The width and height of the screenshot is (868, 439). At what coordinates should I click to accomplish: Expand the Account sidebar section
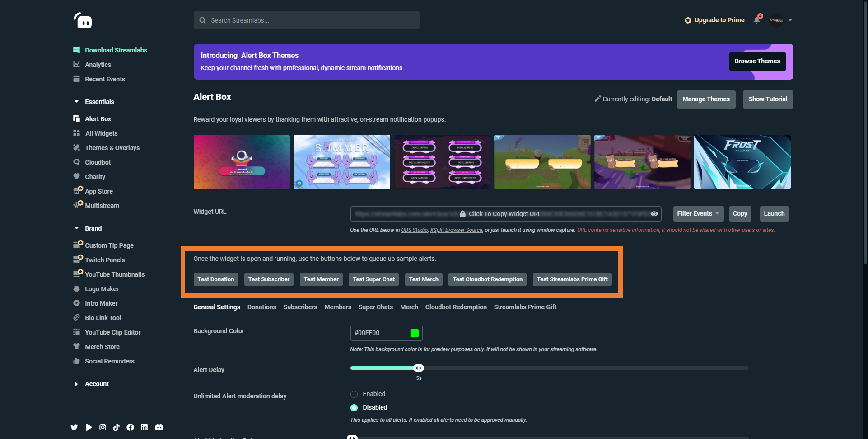(x=77, y=384)
